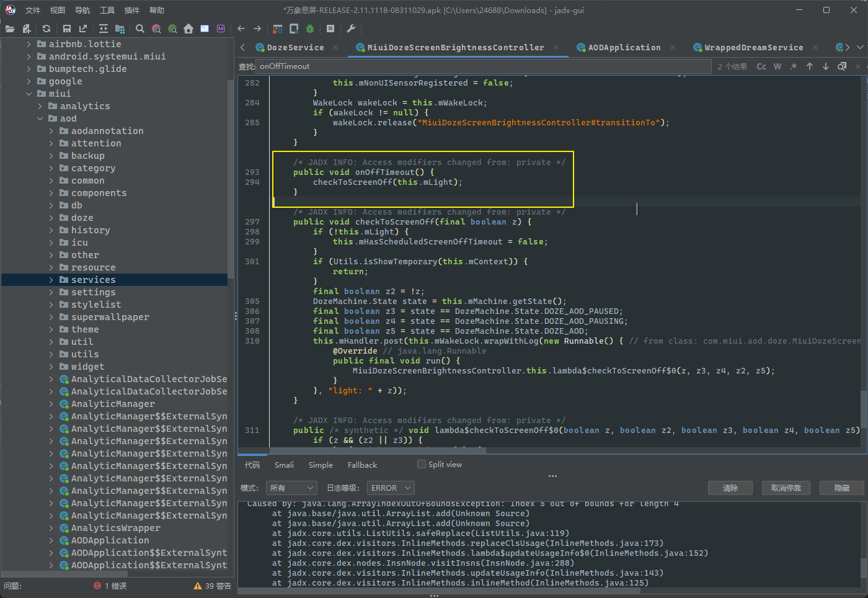
Task: Open the log viewer toolbar icon
Action: pos(330,29)
